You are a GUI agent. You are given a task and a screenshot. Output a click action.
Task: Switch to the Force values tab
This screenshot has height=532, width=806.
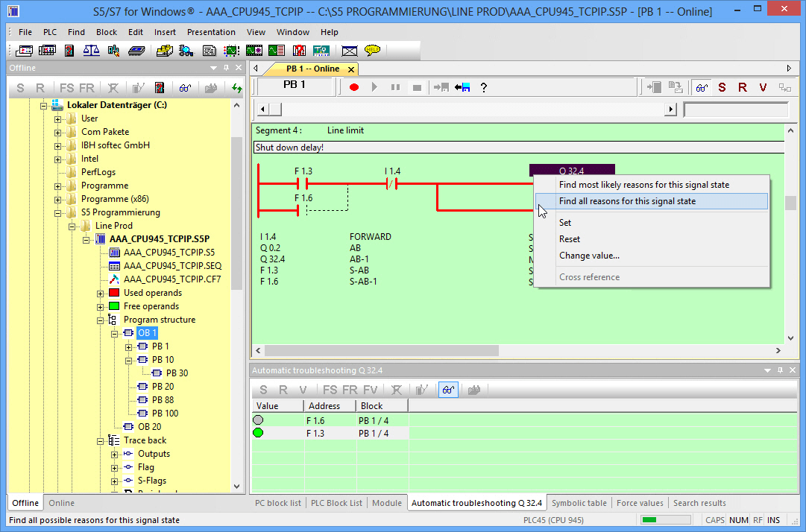click(640, 503)
